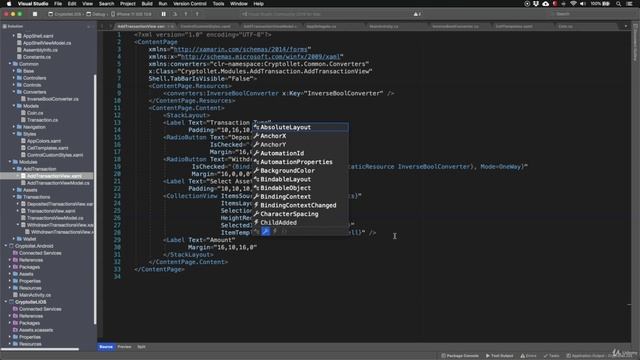Switch to the Preview view tab
640x360 pixels.
tap(124, 347)
